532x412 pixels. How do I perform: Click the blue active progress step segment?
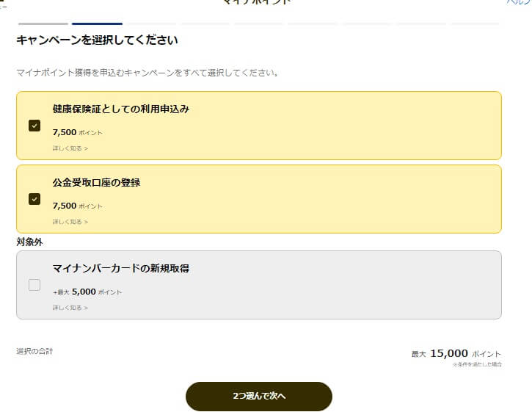pos(97,24)
